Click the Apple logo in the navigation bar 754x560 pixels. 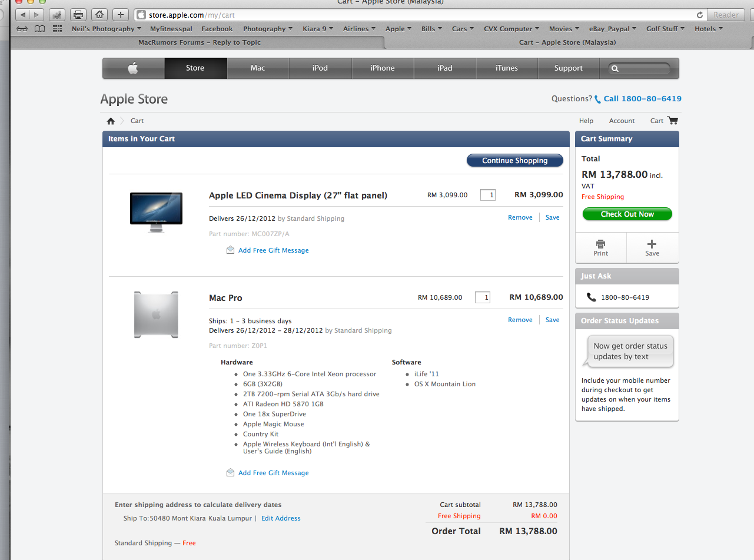pos(133,68)
